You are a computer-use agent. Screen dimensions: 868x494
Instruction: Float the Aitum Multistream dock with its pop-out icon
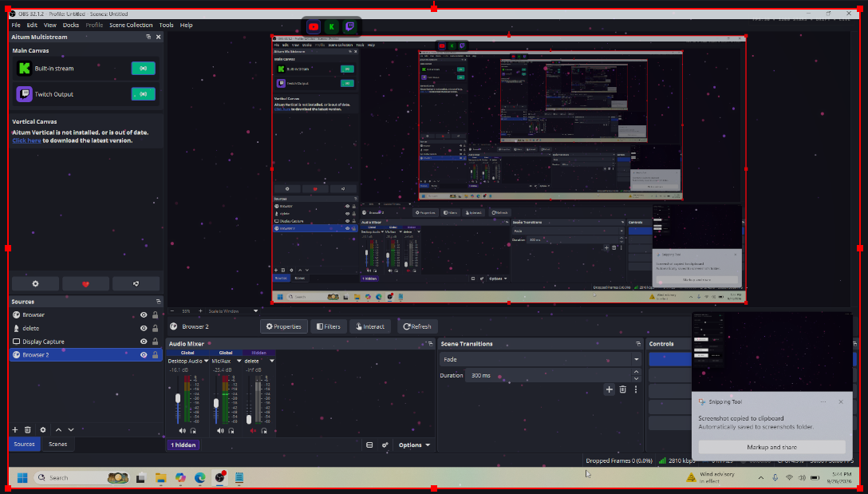coord(148,37)
